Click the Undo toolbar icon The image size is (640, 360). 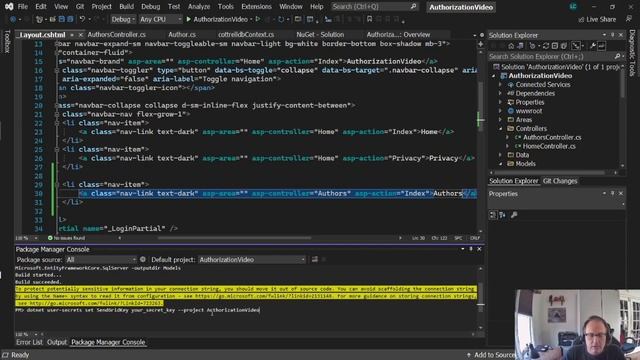coord(82,19)
